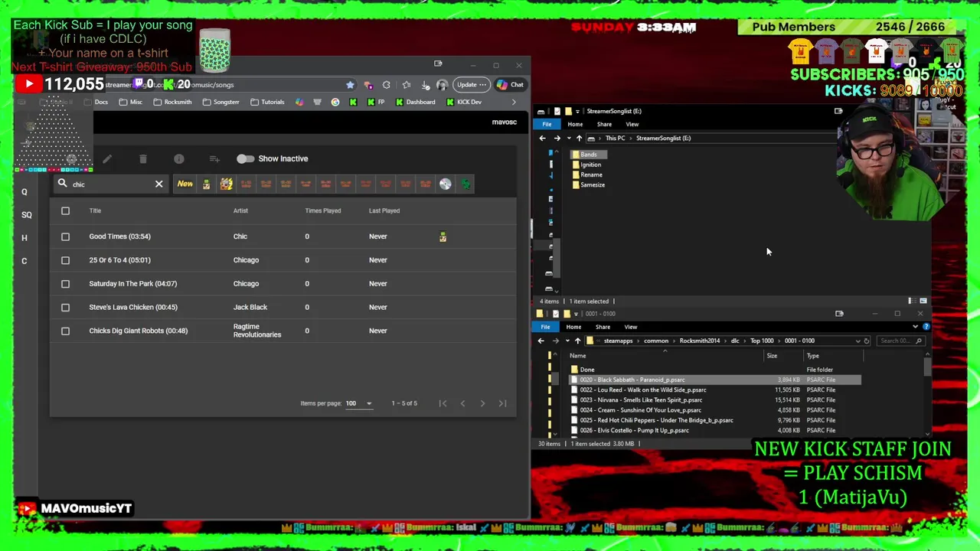Click the last page pagination button

(502, 403)
